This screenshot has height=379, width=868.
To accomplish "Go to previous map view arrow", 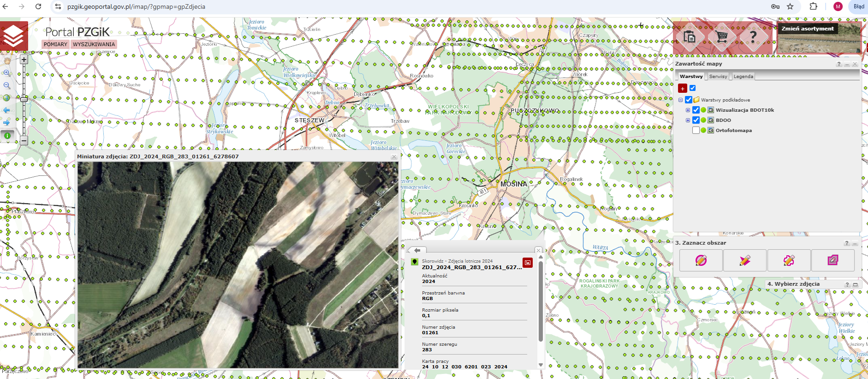I will 7,110.
